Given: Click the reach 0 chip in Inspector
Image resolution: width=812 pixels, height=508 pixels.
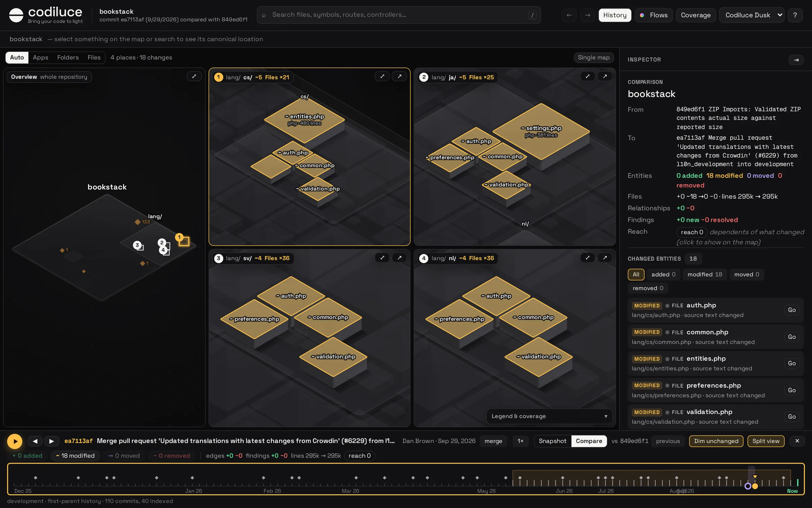Looking at the screenshot, I should pyautogui.click(x=692, y=232).
